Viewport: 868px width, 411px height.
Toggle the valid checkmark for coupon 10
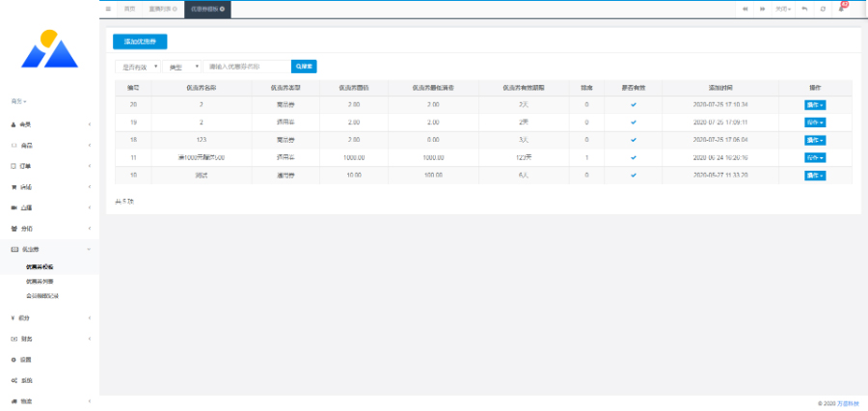point(634,175)
